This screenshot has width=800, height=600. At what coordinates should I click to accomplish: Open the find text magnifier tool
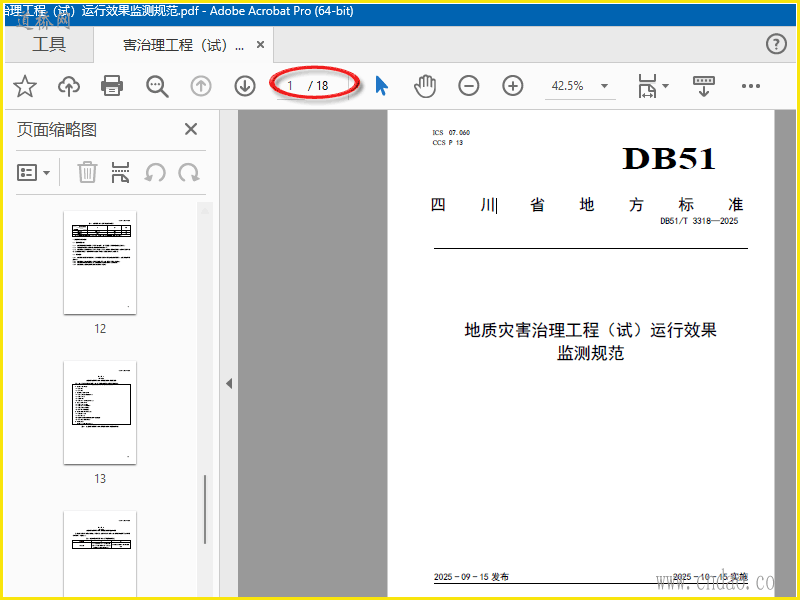click(157, 86)
